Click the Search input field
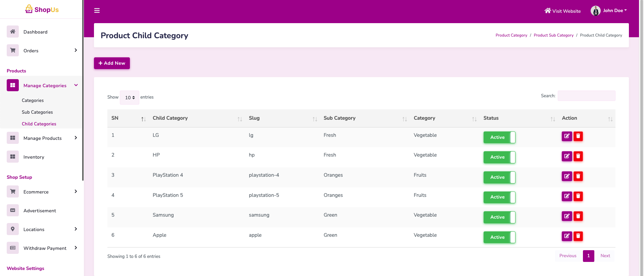 [x=586, y=96]
